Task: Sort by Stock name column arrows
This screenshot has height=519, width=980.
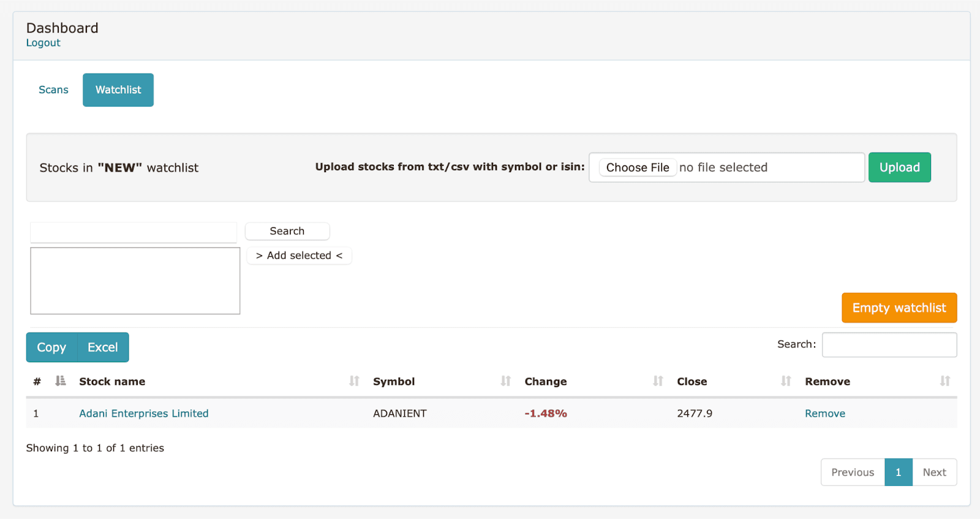Action: [354, 381]
